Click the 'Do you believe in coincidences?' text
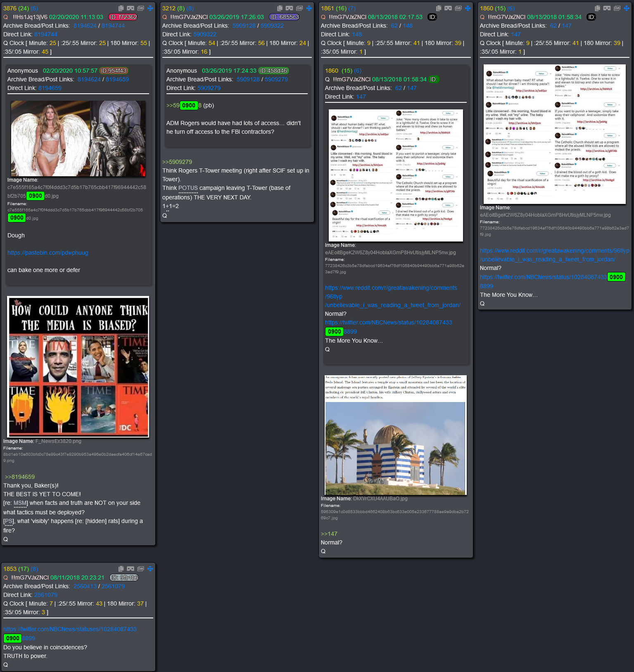 pos(45,647)
